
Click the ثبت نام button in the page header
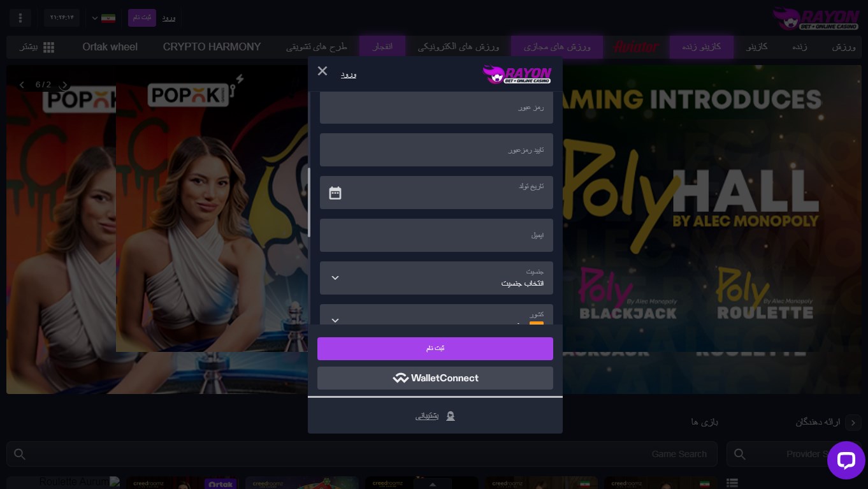pos(142,18)
